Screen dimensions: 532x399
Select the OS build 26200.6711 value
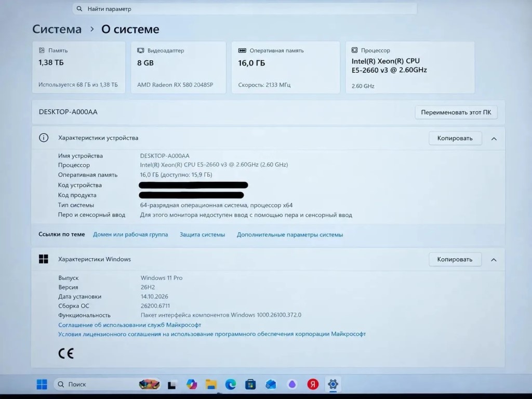(155, 305)
